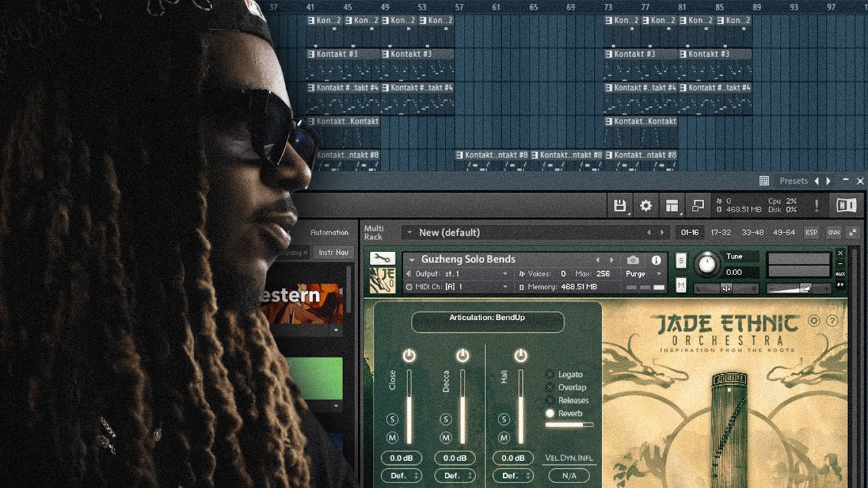Toggle the aux panel in rack header
Viewport: 868px width, 488px height.
coord(834,232)
